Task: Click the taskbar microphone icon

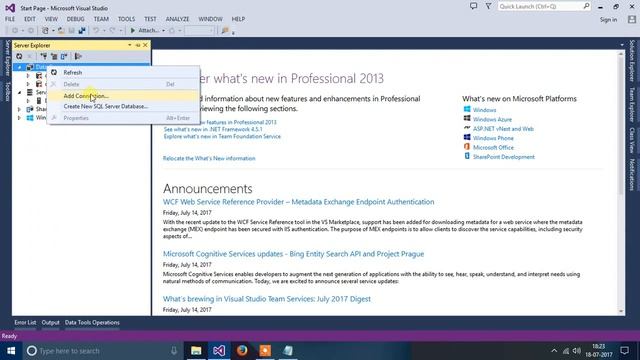Action: 174,351
